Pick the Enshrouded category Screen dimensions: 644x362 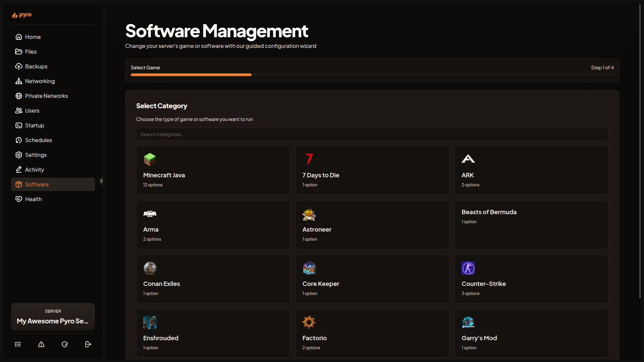point(213,333)
